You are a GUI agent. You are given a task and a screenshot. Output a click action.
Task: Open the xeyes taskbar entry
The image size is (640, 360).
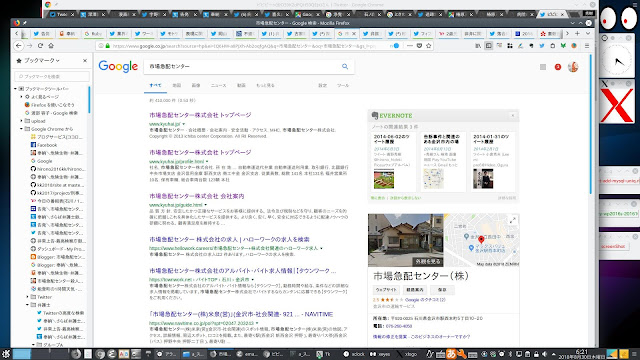[380, 354]
